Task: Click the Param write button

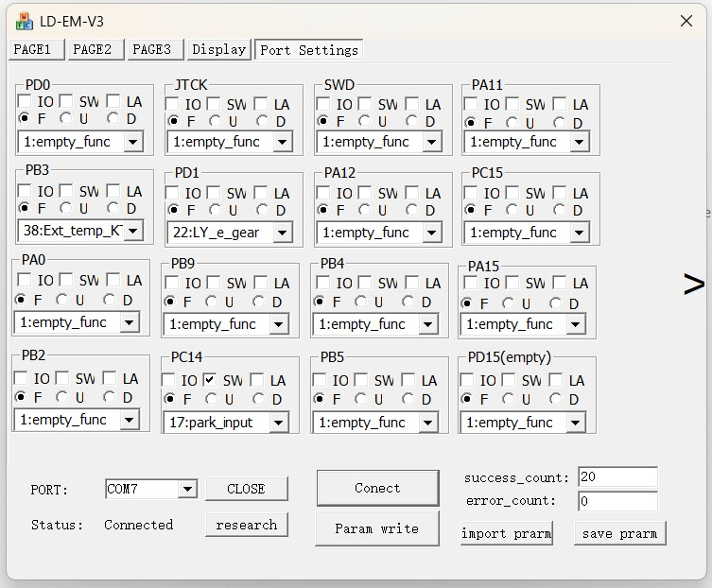Action: 376,528
